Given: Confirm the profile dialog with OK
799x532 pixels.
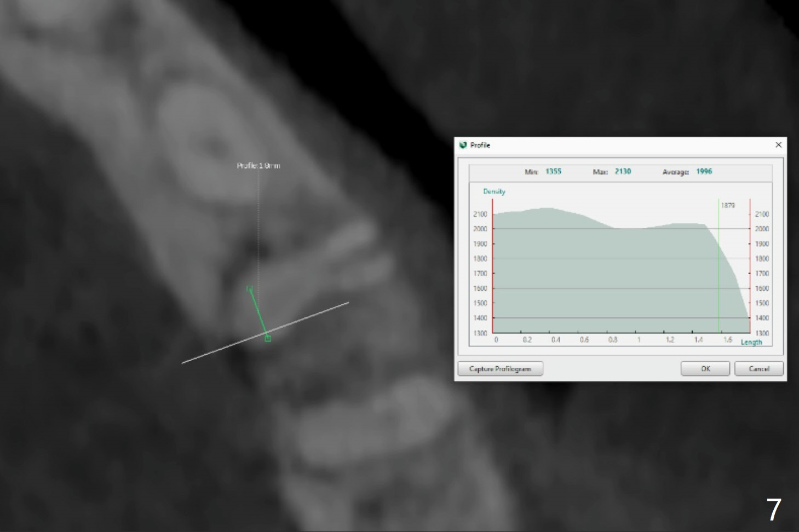Looking at the screenshot, I should pos(705,369).
